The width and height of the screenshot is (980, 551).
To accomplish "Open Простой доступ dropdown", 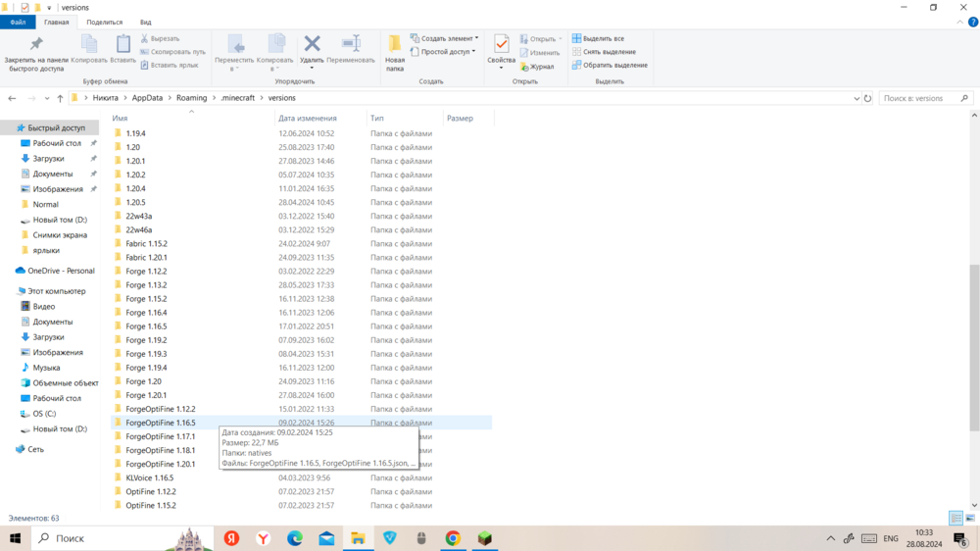I will pyautogui.click(x=443, y=52).
